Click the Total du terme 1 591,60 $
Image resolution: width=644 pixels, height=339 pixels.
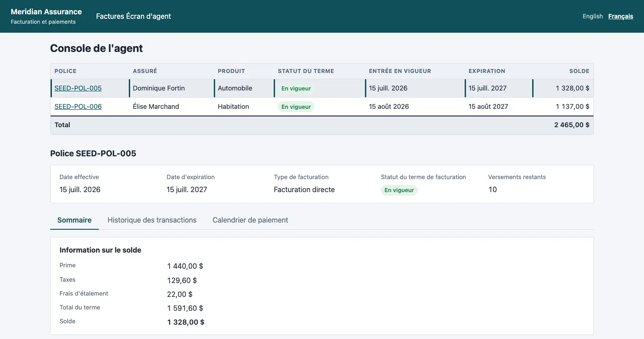click(x=185, y=308)
